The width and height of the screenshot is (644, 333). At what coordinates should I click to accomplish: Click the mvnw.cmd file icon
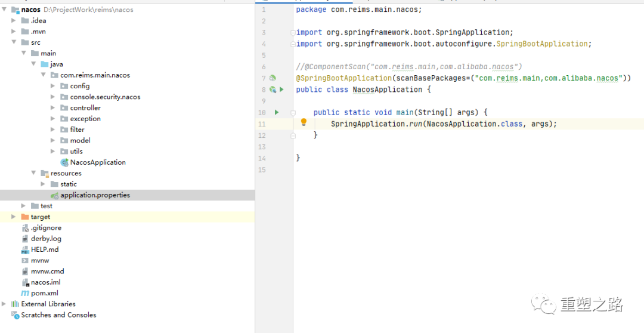click(x=25, y=272)
